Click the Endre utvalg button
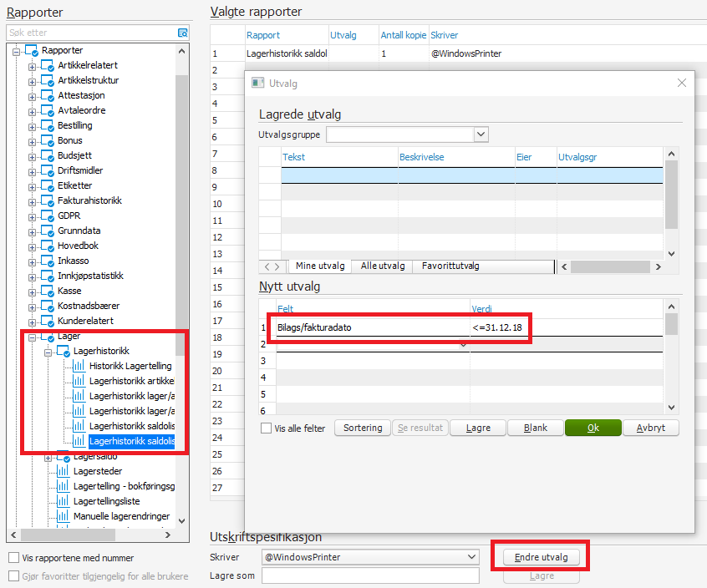 541,557
